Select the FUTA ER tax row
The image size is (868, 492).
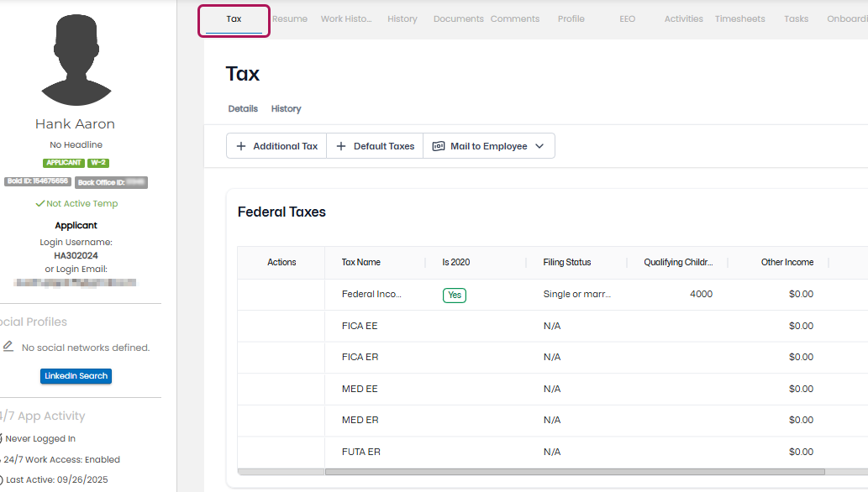tap(361, 452)
